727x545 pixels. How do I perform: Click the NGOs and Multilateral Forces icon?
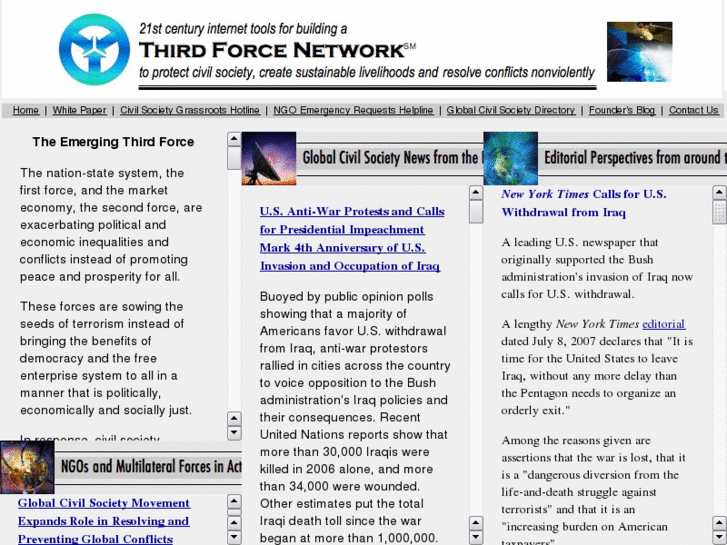point(27,467)
